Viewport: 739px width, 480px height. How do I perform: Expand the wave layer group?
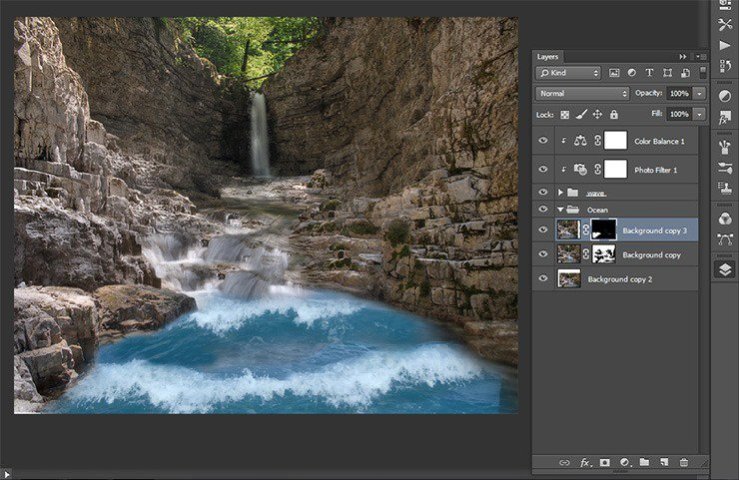[560, 192]
